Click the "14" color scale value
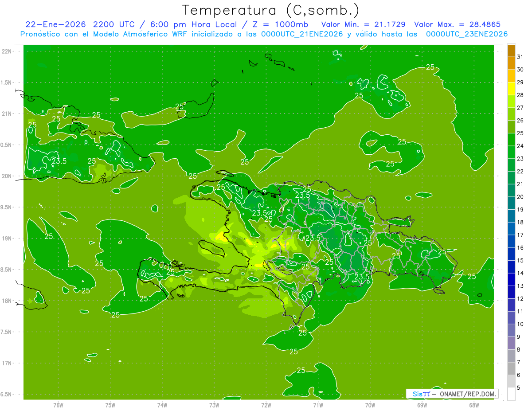 (520, 273)
